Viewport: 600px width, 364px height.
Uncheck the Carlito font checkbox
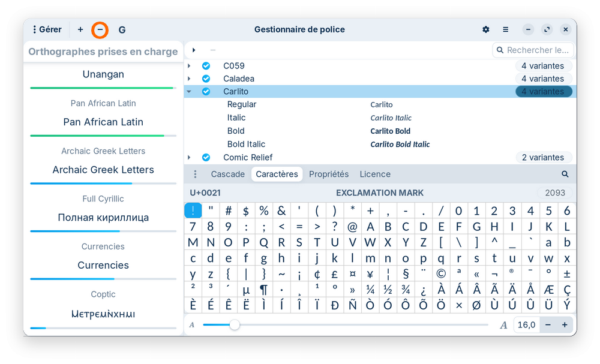tap(206, 92)
